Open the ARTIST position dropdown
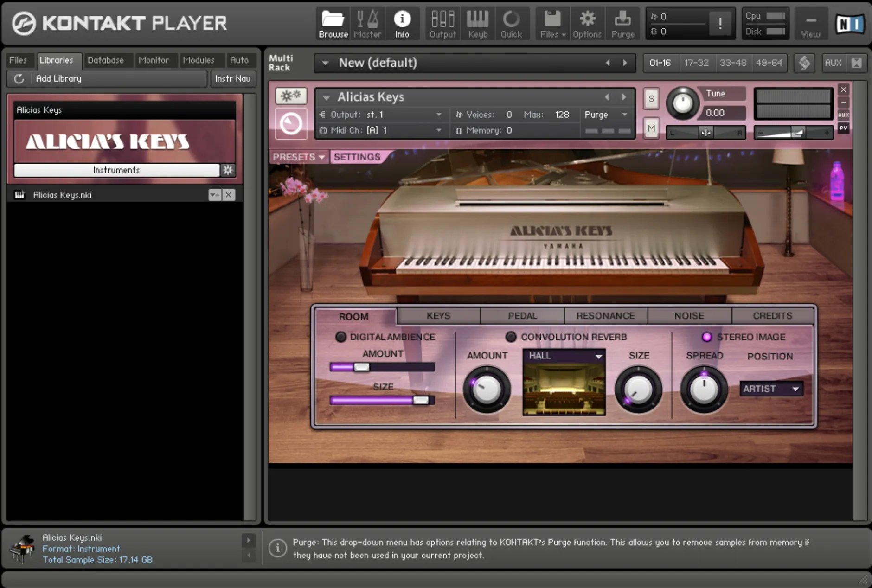This screenshot has height=588, width=872. point(770,389)
